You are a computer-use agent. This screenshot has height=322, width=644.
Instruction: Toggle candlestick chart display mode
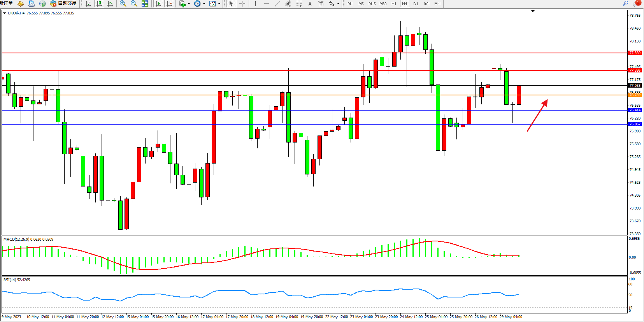[99, 4]
